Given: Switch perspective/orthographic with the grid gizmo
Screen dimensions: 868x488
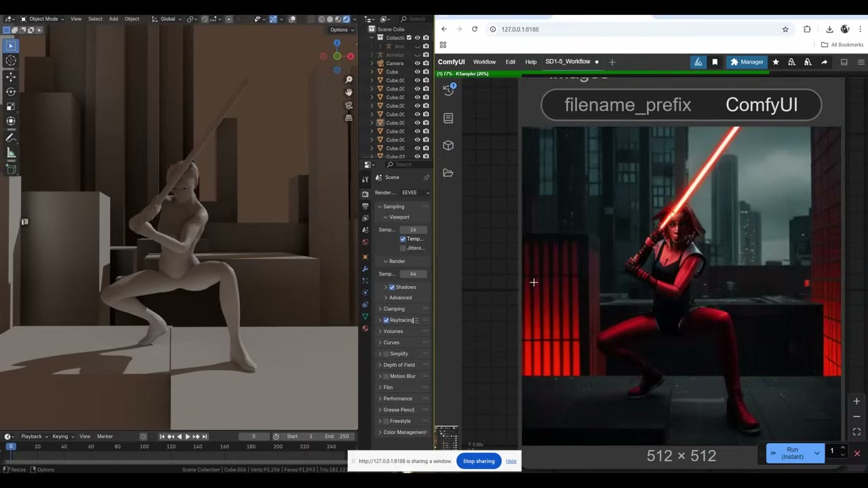Looking at the screenshot, I should point(349,117).
